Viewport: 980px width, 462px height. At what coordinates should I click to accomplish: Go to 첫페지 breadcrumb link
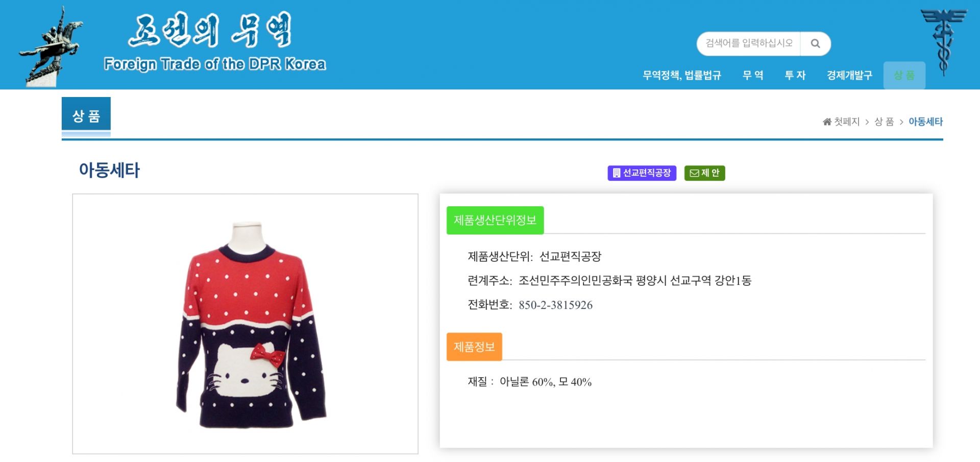[x=847, y=122]
